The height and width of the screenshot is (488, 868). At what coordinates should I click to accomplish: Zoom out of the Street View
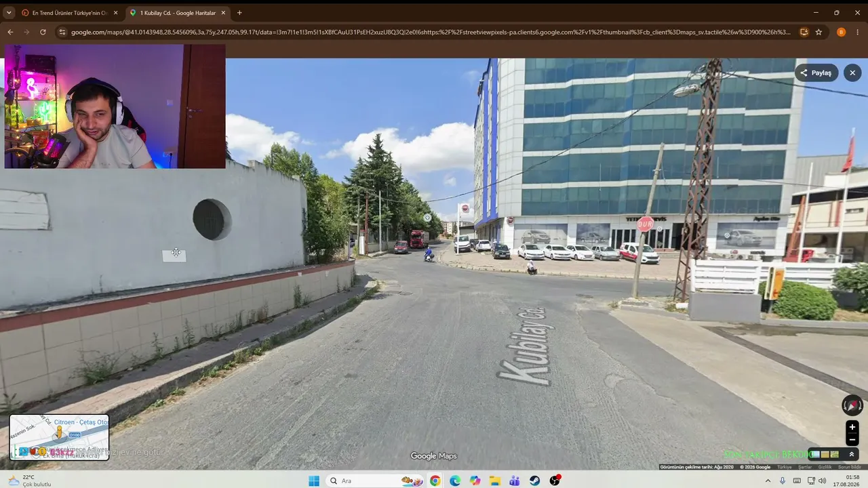coord(852,440)
